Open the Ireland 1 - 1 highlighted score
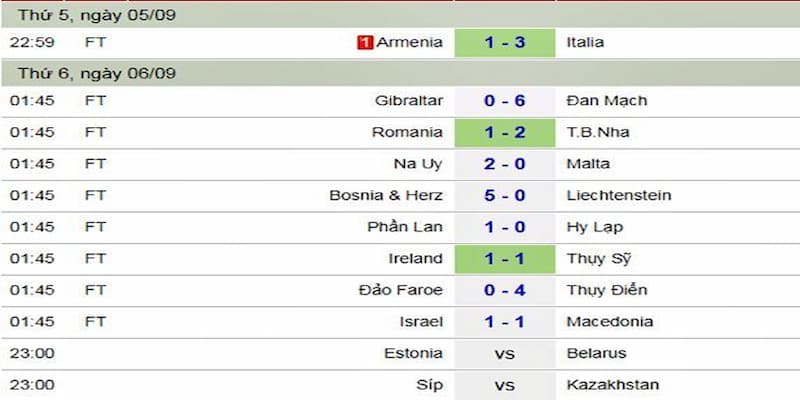This screenshot has width=800, height=400. click(504, 258)
